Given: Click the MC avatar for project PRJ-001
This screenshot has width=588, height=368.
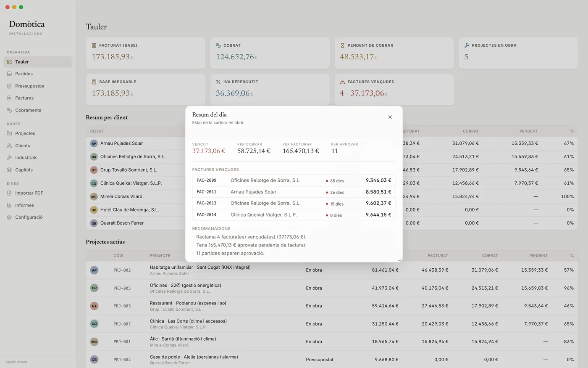Looking at the screenshot, I should 94,342.
